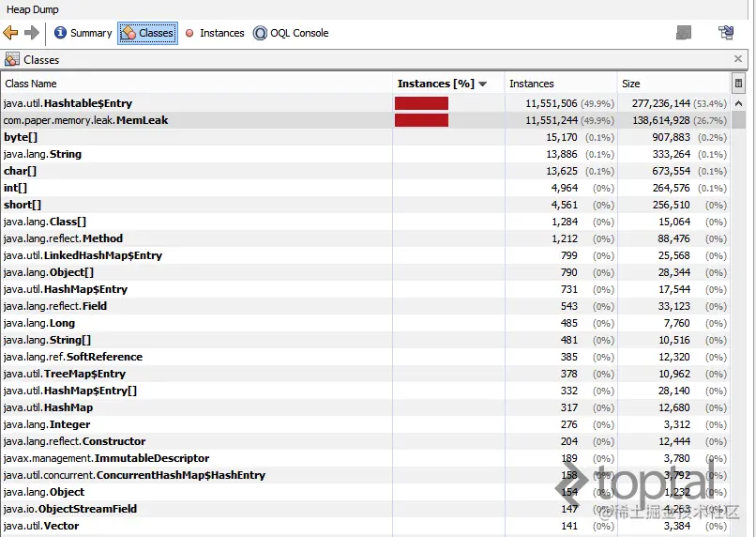Select the int[] class row
The height and width of the screenshot is (537, 756).
click(366, 188)
